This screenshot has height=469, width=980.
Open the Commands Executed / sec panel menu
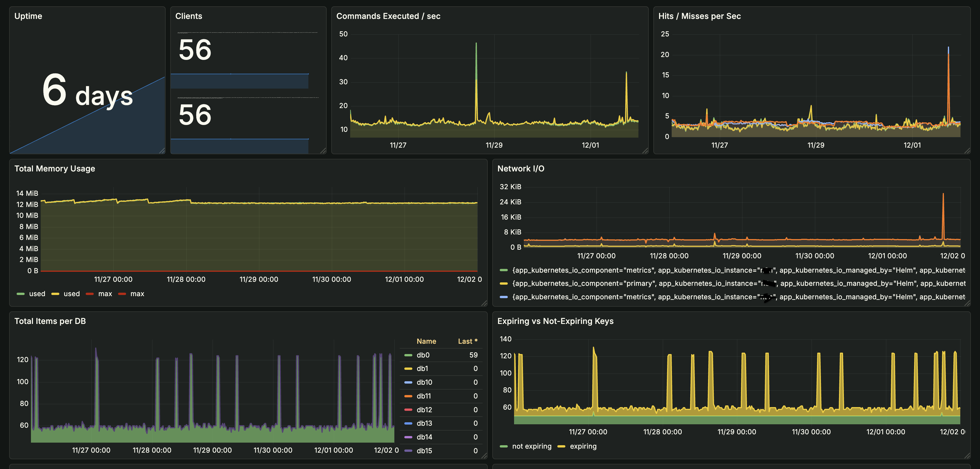pos(389,16)
